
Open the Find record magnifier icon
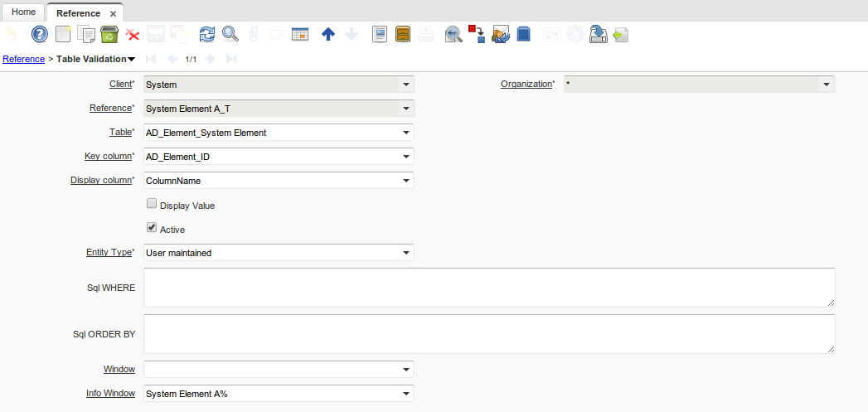point(230,34)
